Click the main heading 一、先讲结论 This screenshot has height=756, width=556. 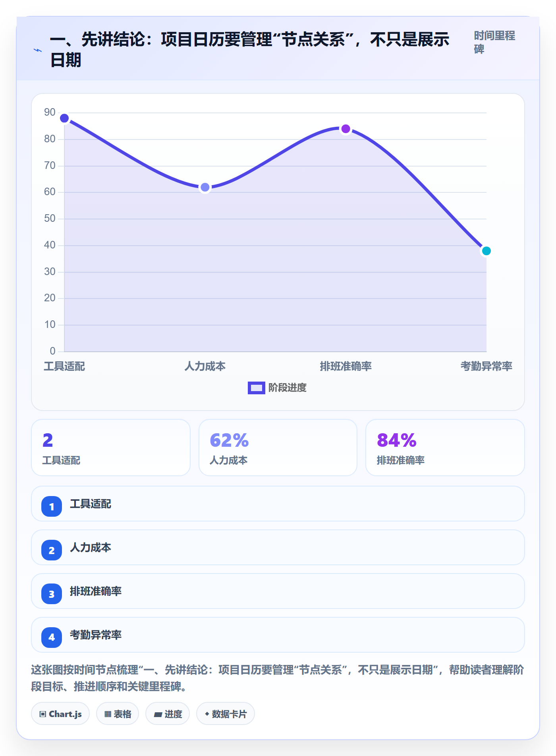(x=249, y=50)
